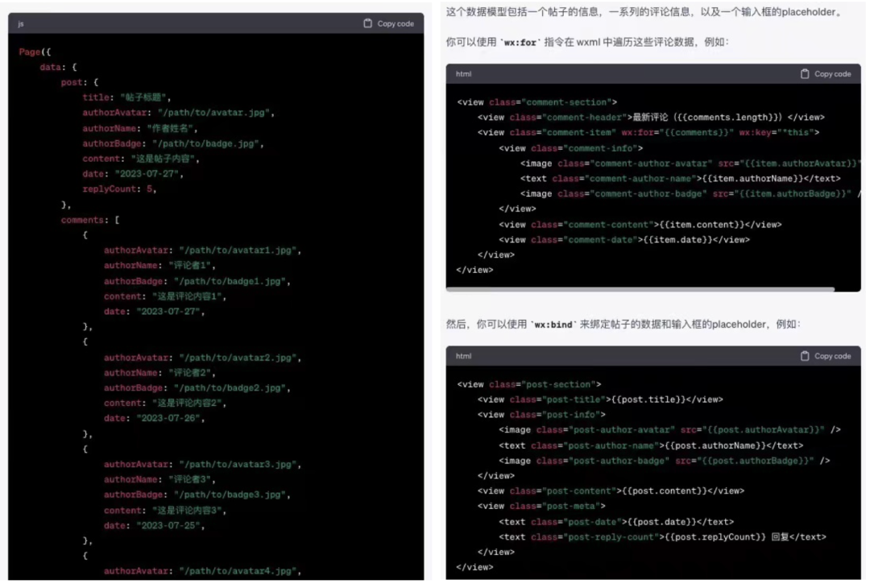Click the "comment-content" view line
The height and width of the screenshot is (588, 870).
click(x=640, y=225)
